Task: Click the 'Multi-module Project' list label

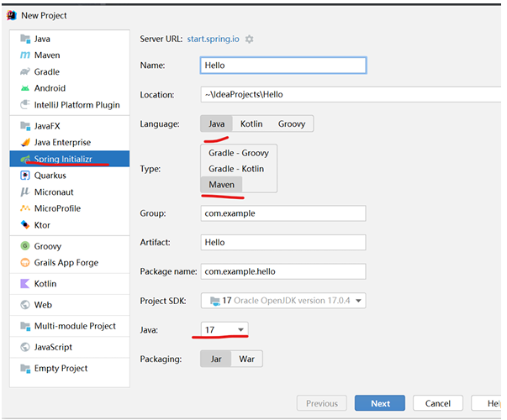Action: click(75, 326)
